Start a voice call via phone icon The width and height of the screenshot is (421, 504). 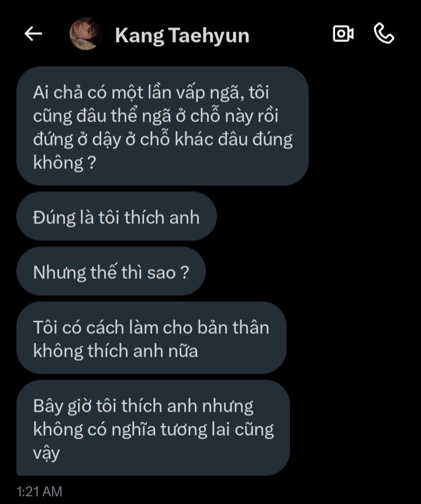click(384, 33)
